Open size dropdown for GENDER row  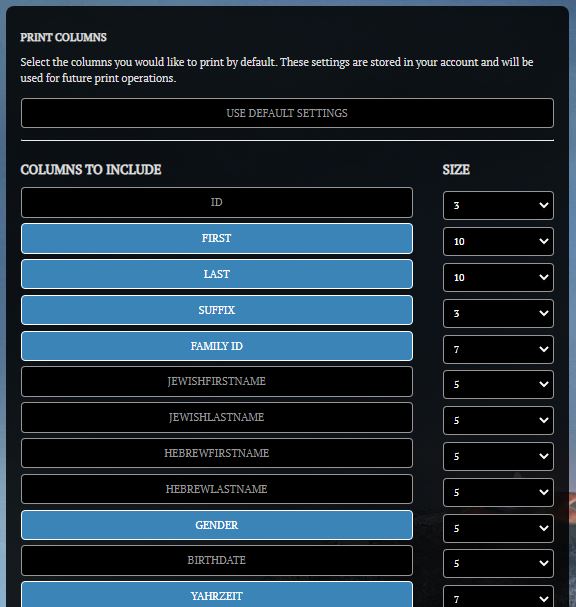coord(498,528)
